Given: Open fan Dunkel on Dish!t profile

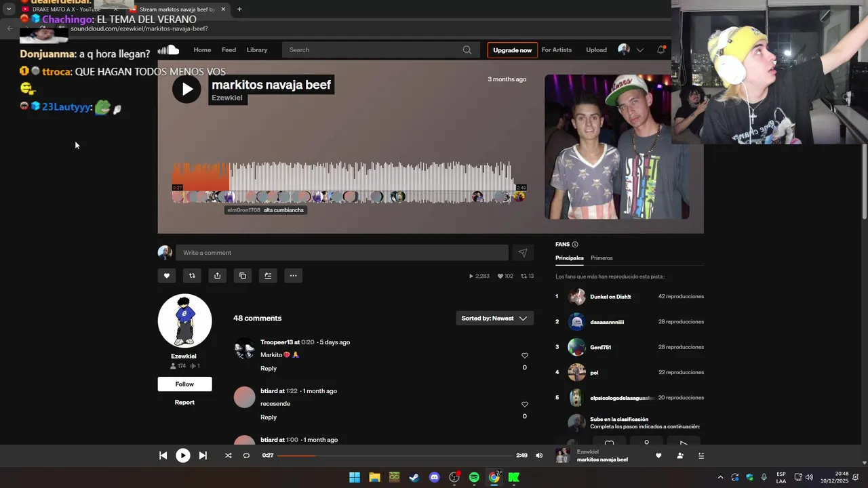Looking at the screenshot, I should coord(610,297).
